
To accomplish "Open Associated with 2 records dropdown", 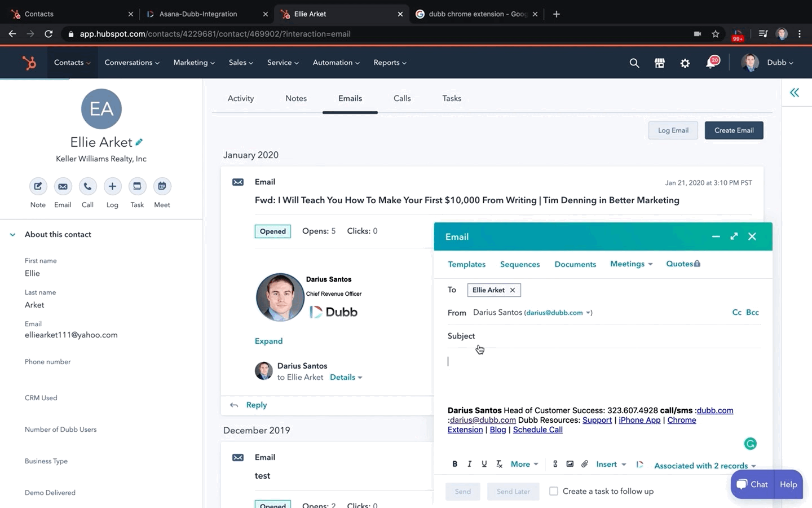I will [705, 466].
